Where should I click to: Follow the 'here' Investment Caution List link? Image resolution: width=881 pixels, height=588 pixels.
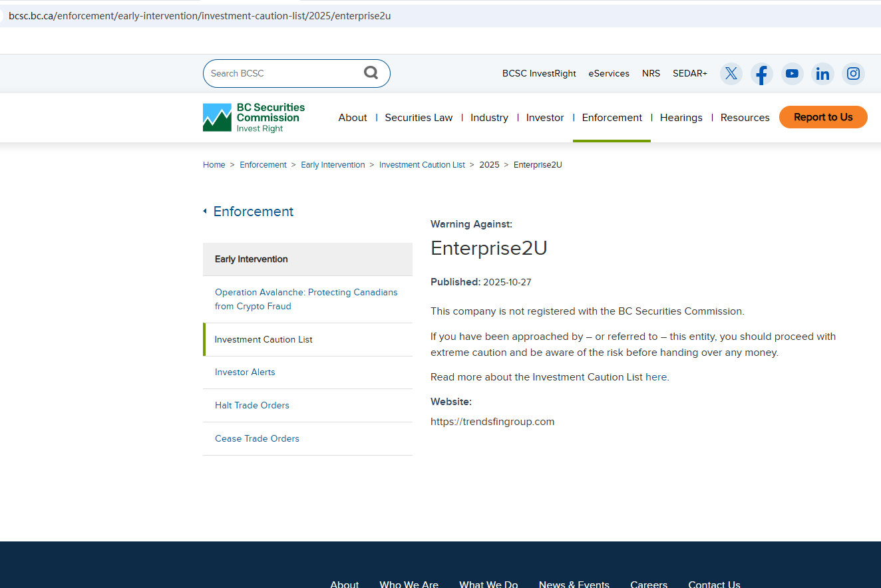tap(655, 377)
